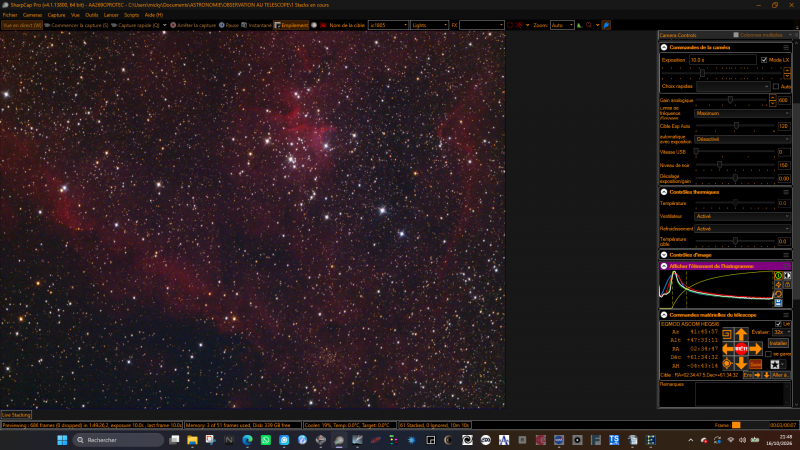The image size is (800, 450).
Task: Open the camera commands panel menu icon
Action: click(x=786, y=47)
